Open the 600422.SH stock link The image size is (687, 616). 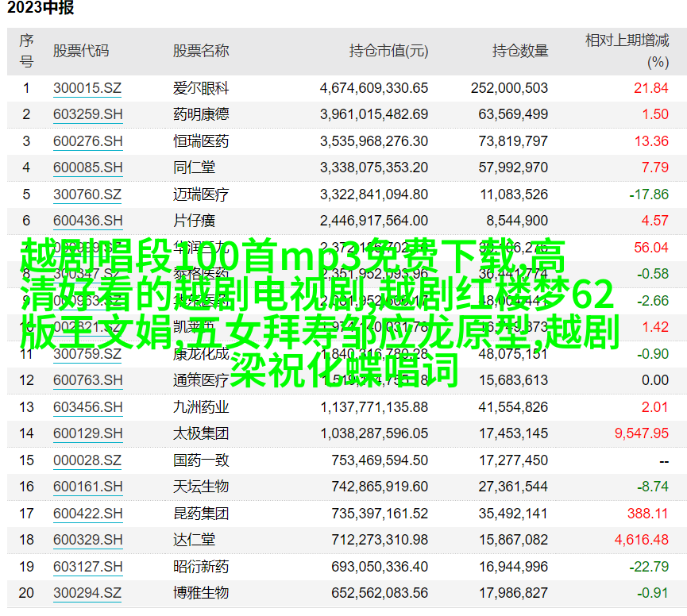pyautogui.click(x=87, y=514)
